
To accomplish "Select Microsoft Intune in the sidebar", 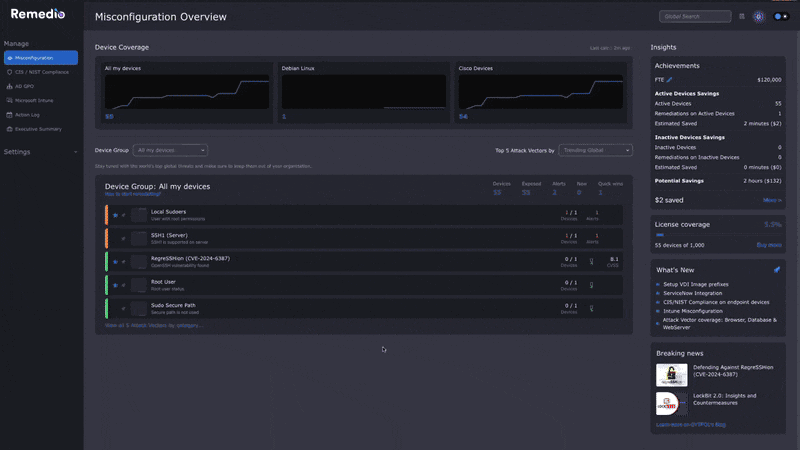I will coord(41,101).
